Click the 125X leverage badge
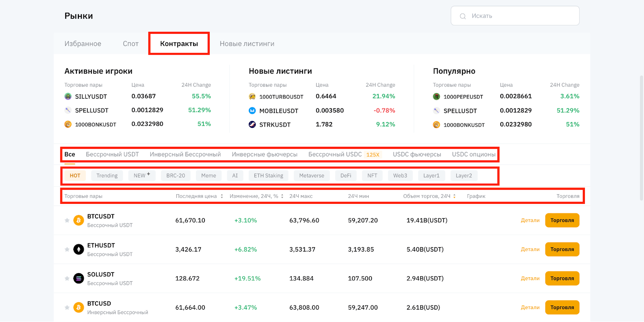Image resolution: width=644 pixels, height=322 pixels. point(373,155)
